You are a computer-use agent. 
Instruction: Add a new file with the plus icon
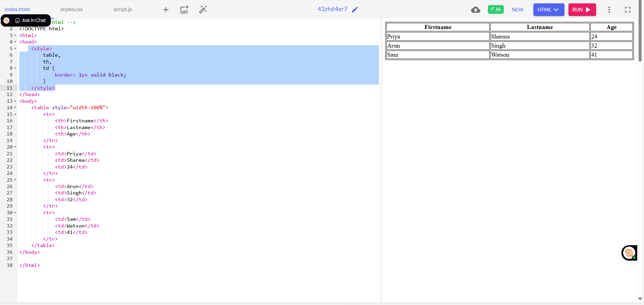tap(166, 10)
